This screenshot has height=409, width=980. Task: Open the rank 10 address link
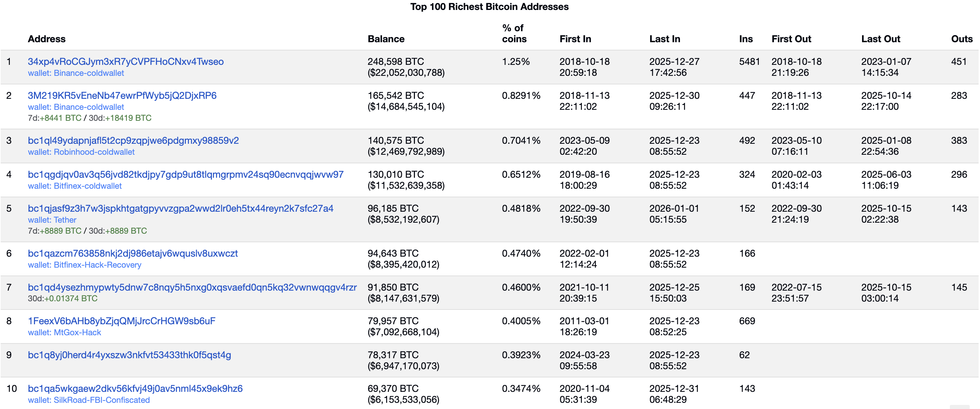pyautogui.click(x=135, y=388)
